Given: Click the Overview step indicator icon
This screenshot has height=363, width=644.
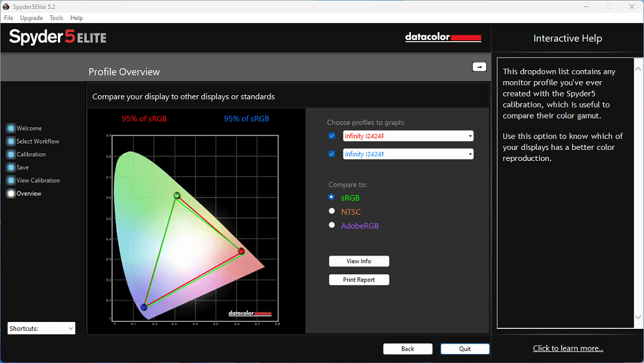Looking at the screenshot, I should (11, 194).
